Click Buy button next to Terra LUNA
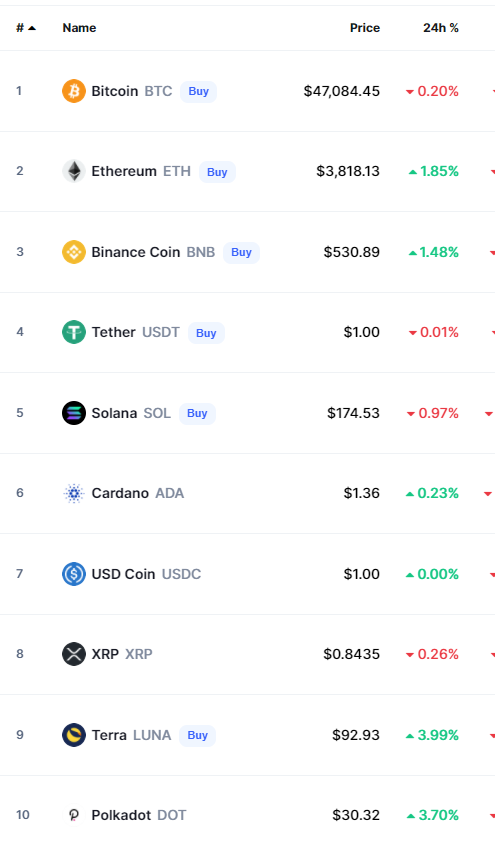 pyautogui.click(x=197, y=735)
